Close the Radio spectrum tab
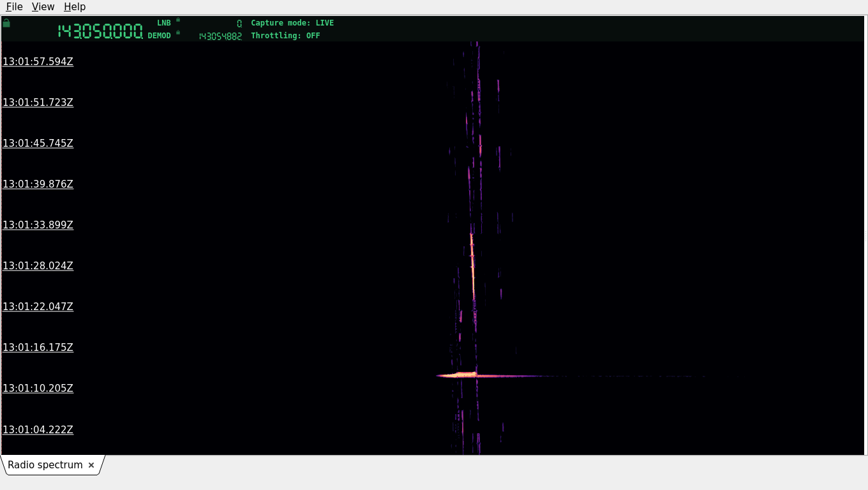This screenshot has height=490, width=868. (x=91, y=465)
